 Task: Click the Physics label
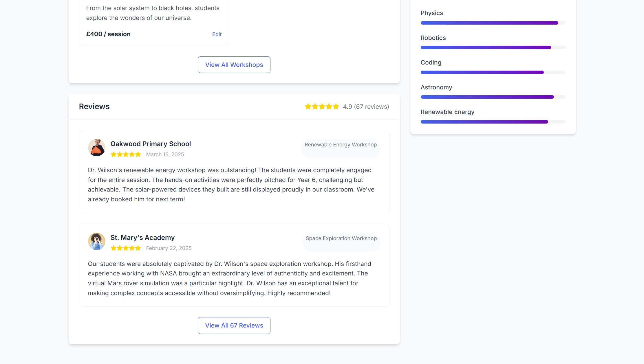coord(432,13)
